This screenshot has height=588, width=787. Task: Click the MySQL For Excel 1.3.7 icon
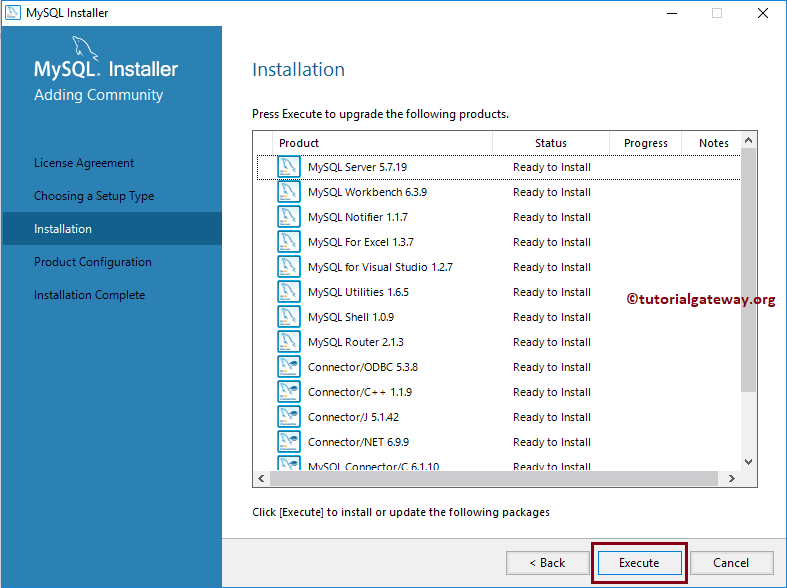pos(289,242)
